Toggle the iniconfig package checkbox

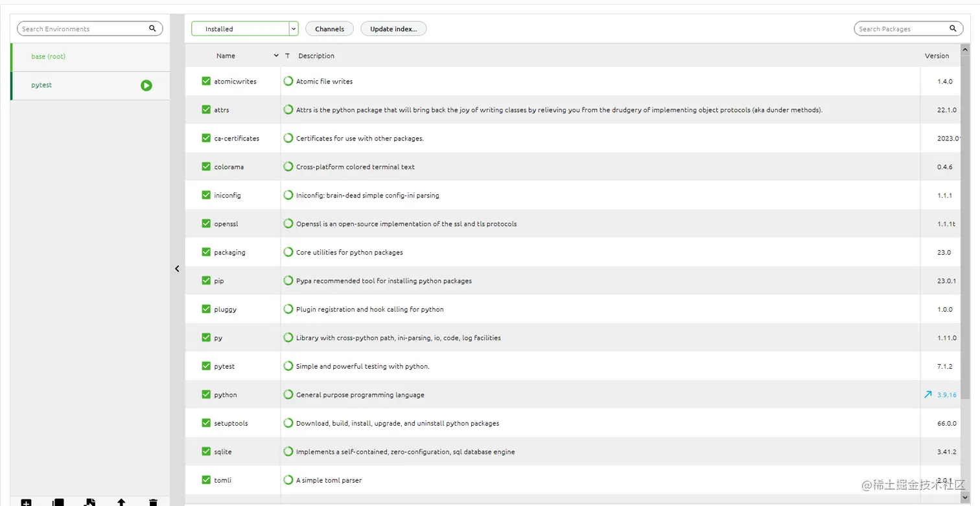pyautogui.click(x=206, y=195)
